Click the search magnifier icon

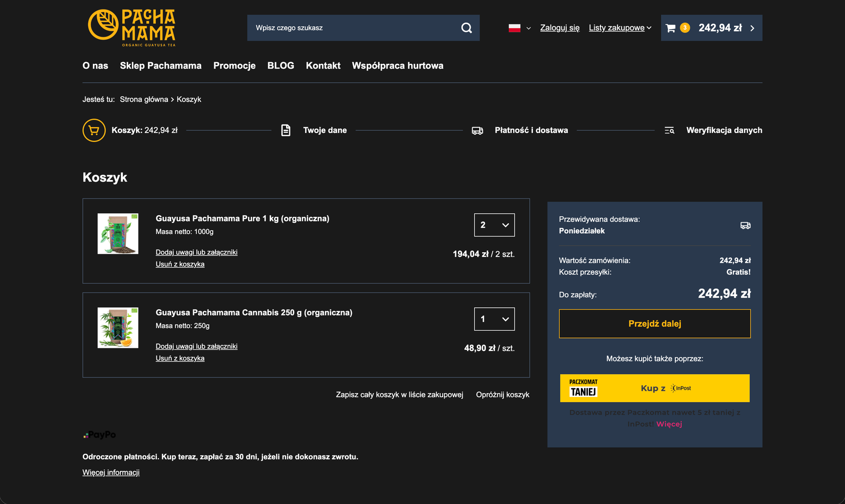(x=466, y=28)
